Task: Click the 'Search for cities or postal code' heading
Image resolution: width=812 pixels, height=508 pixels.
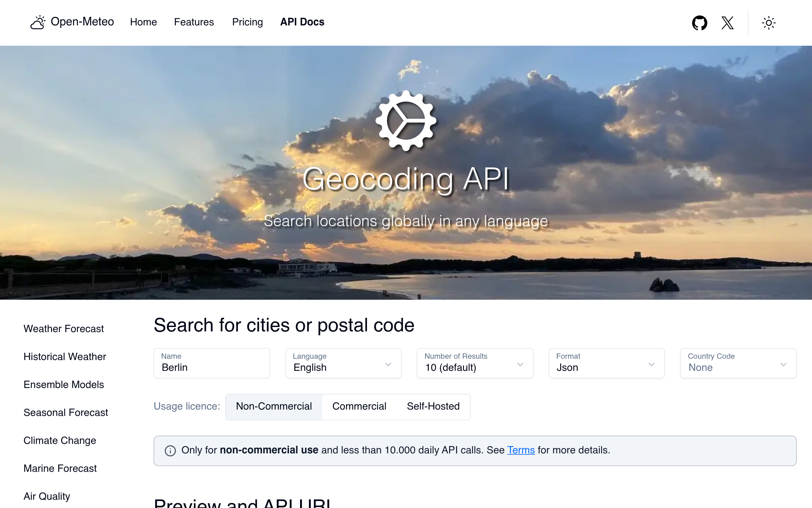Action: tap(284, 325)
